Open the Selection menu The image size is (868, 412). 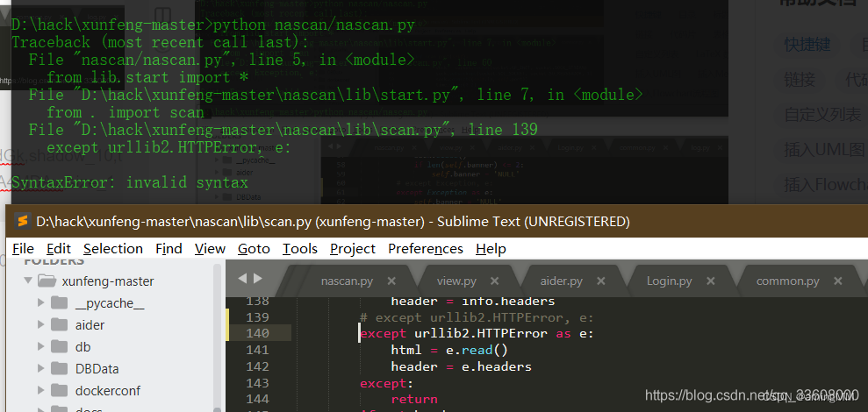point(113,249)
